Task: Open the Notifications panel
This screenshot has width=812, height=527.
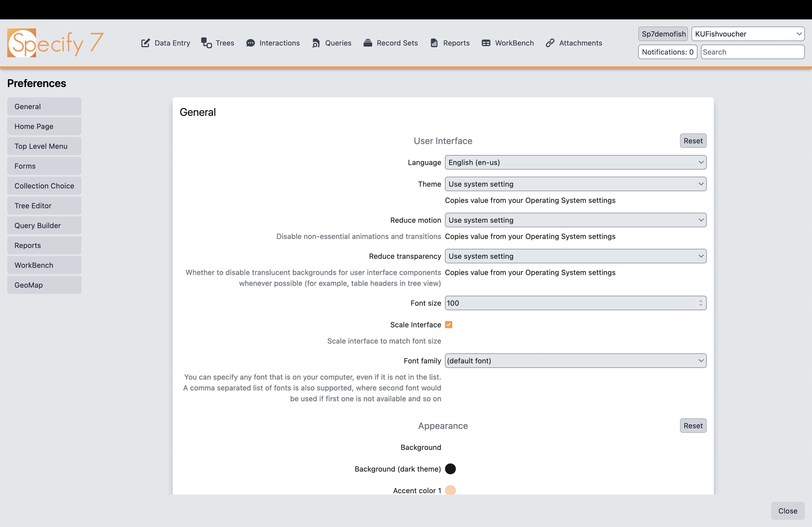Action: click(x=667, y=52)
